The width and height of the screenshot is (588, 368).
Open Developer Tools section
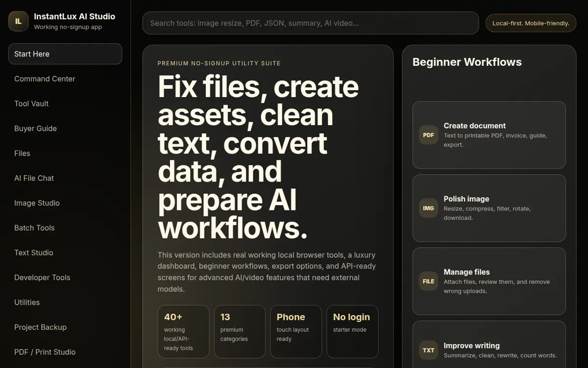pos(65,278)
